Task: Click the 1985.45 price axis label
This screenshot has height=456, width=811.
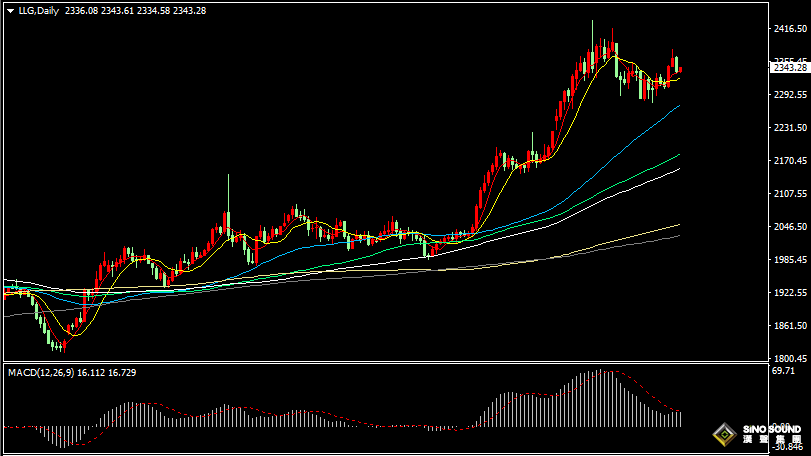Action: [x=789, y=261]
